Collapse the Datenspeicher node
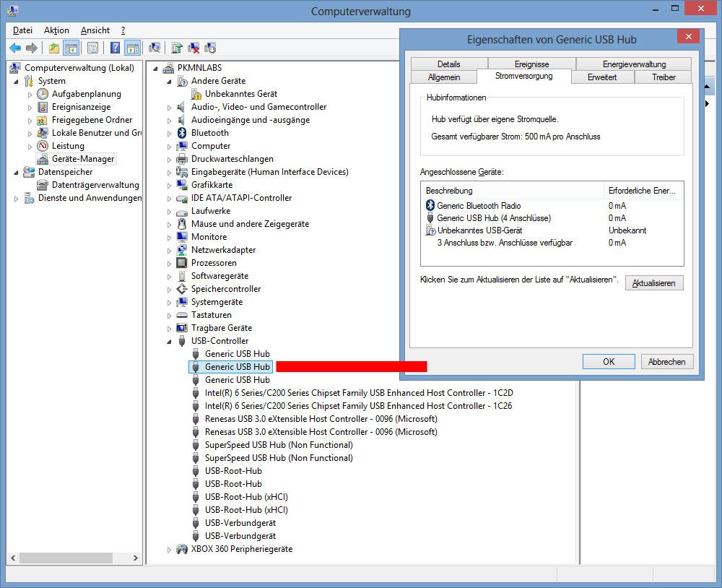Image resolution: width=722 pixels, height=588 pixels. point(16,173)
